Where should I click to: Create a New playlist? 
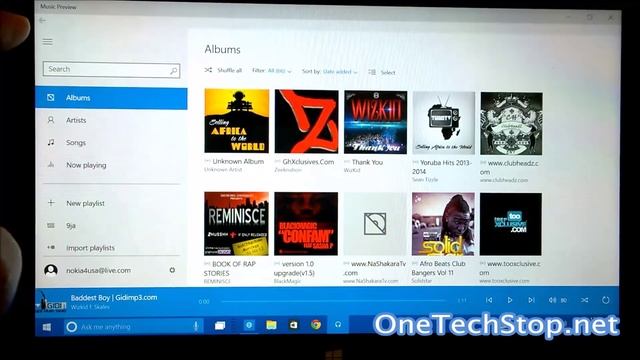111,203
